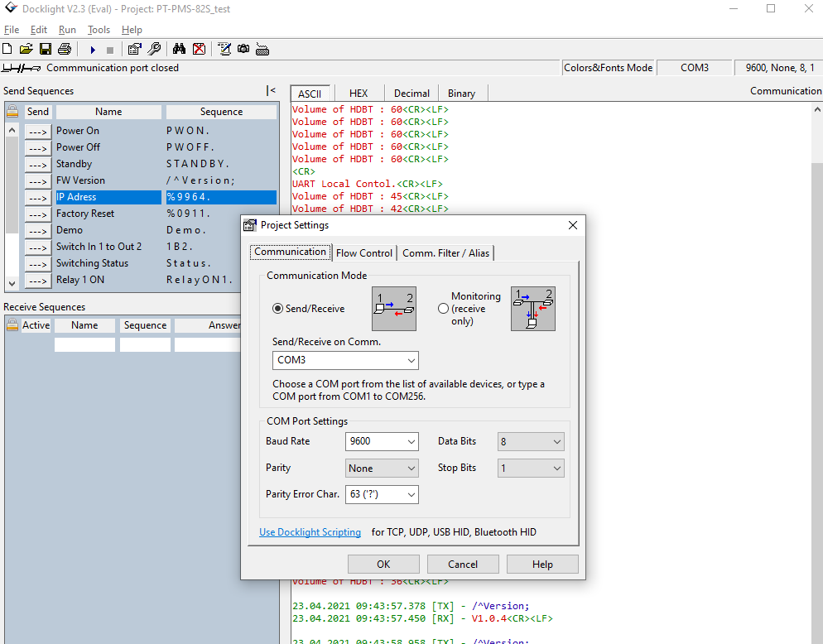Print communication using the printer icon
823x644 pixels.
pos(65,50)
